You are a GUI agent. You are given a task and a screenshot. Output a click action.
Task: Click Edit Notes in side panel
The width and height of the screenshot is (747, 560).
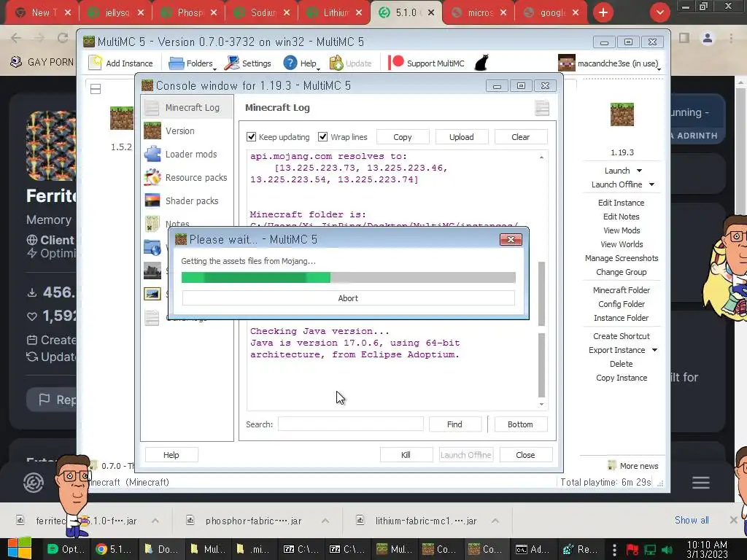[x=622, y=217]
